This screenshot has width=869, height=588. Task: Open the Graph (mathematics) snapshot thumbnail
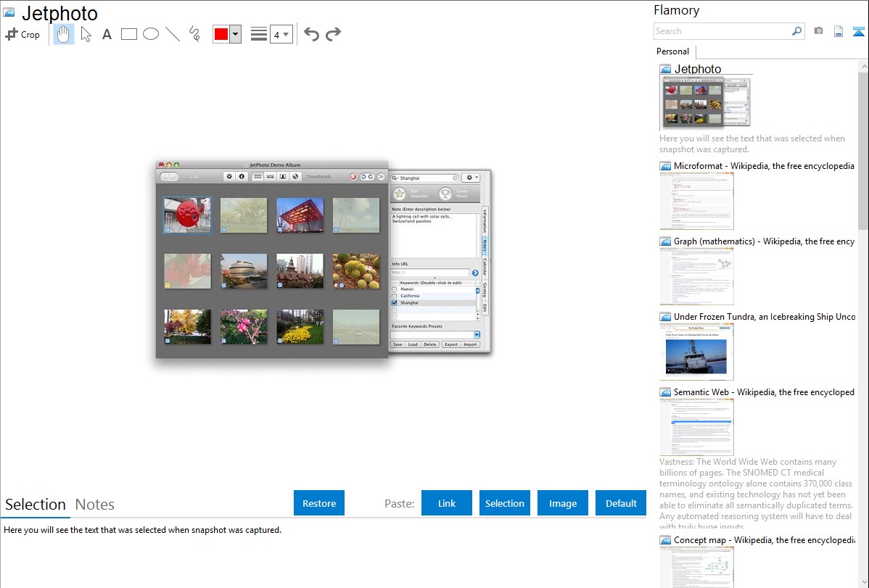coord(696,276)
